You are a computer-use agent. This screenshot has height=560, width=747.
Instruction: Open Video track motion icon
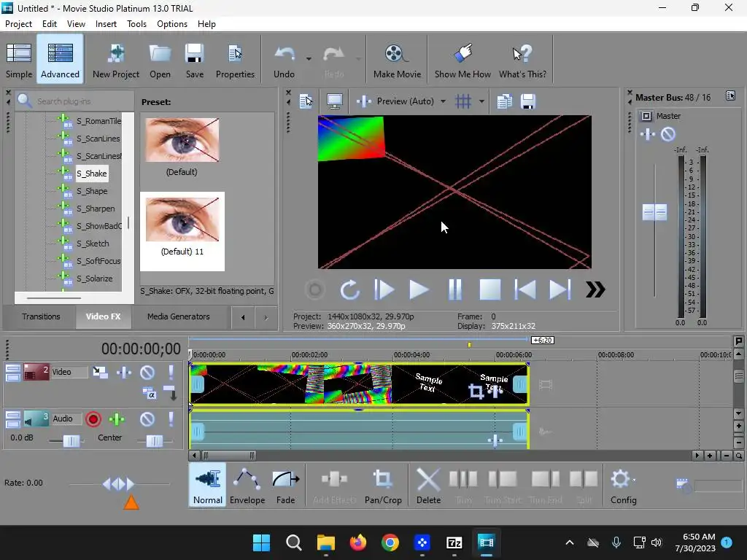(x=100, y=373)
